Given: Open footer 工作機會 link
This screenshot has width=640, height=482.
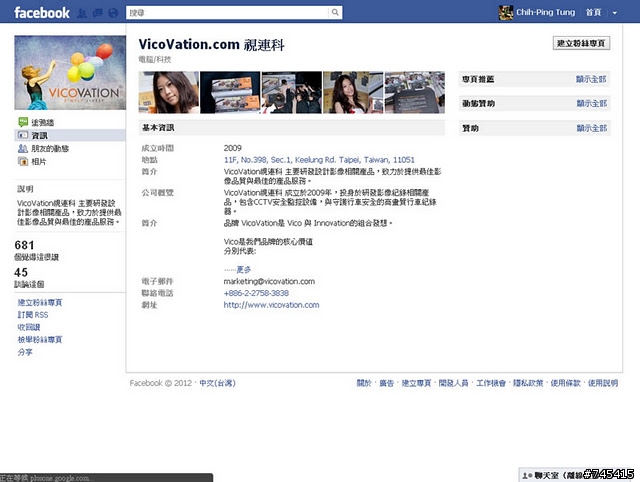Looking at the screenshot, I should (491, 383).
